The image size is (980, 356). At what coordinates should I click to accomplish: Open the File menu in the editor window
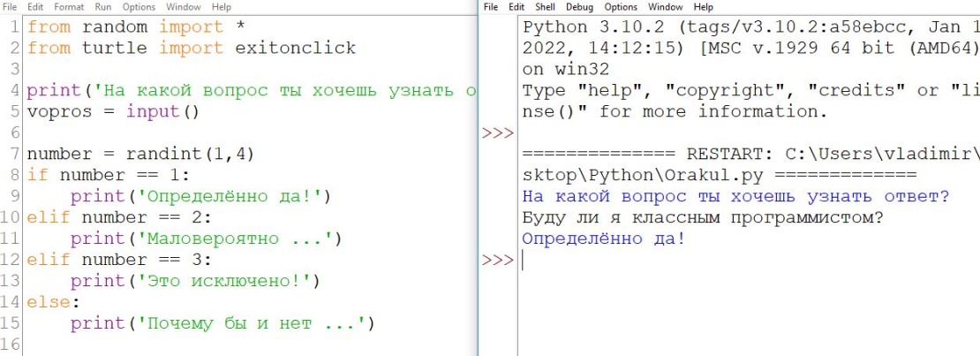(x=11, y=7)
